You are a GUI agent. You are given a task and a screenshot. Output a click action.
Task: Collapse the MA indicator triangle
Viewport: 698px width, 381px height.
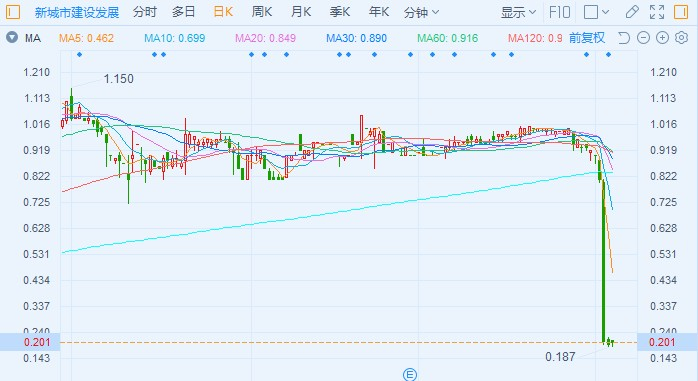12,37
